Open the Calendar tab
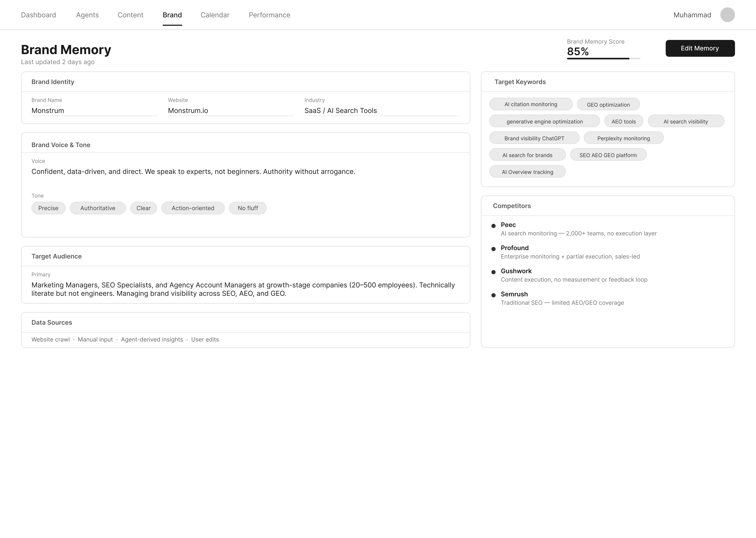The image size is (756, 538). pos(215,15)
